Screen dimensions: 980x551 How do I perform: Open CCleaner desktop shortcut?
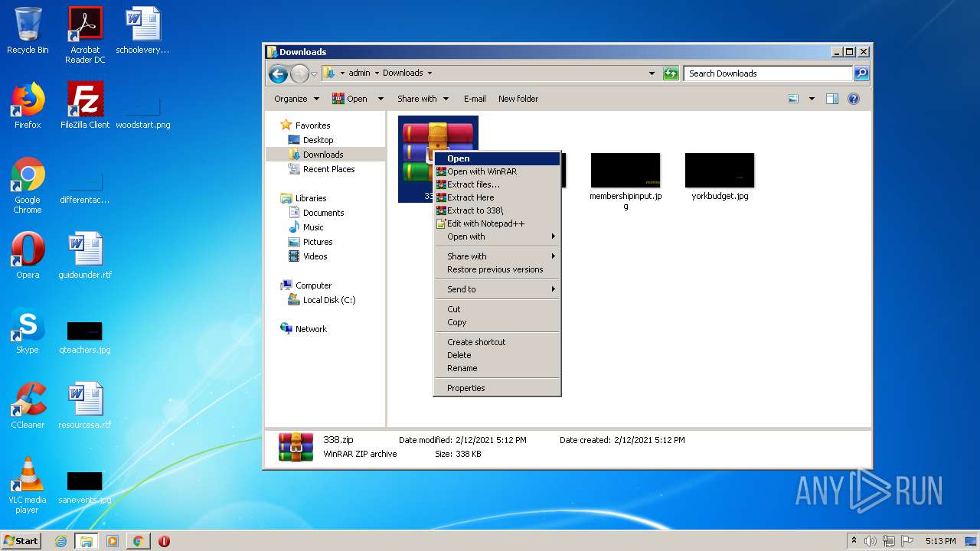coord(28,406)
